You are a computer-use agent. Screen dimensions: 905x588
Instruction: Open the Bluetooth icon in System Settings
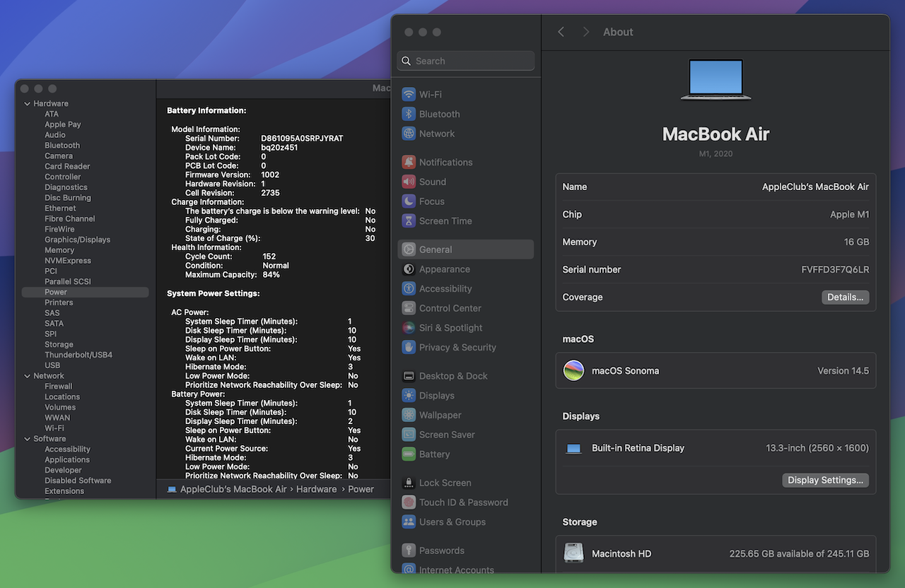(x=409, y=114)
